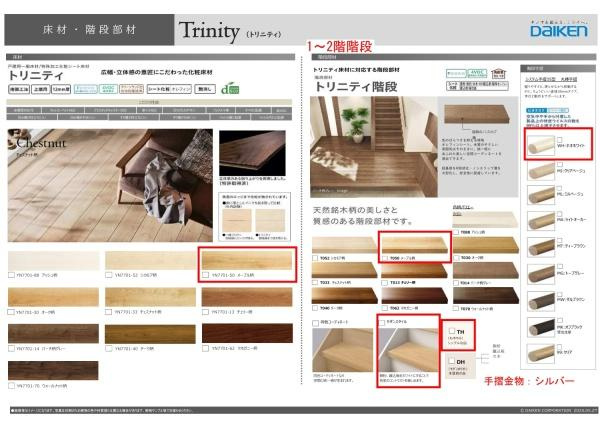600x423 pixels.
Task: Check the T050 maple stair tread box
Action: click(385, 258)
